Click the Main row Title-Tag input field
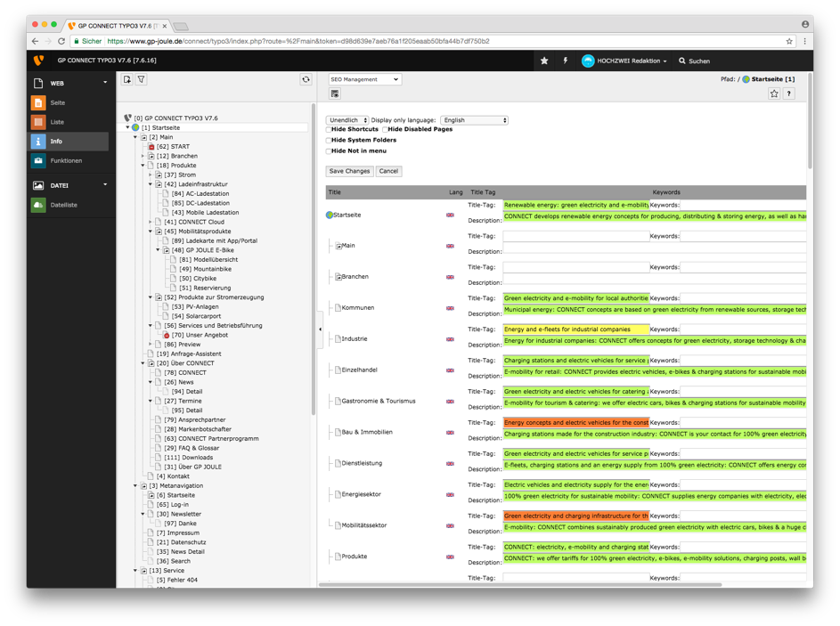840x626 pixels. pyautogui.click(x=575, y=236)
